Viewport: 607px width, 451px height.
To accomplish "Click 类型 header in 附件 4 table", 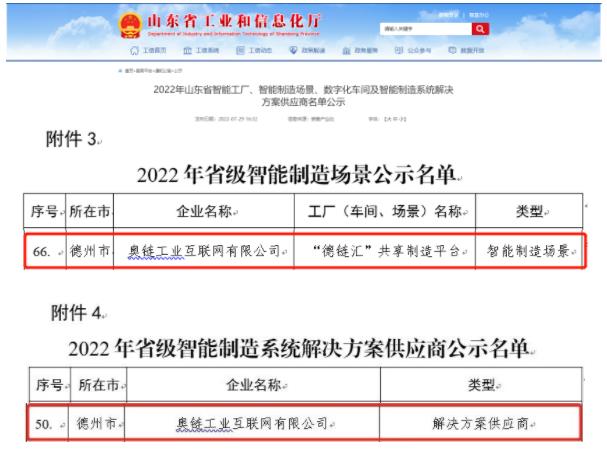I will coord(481,385).
